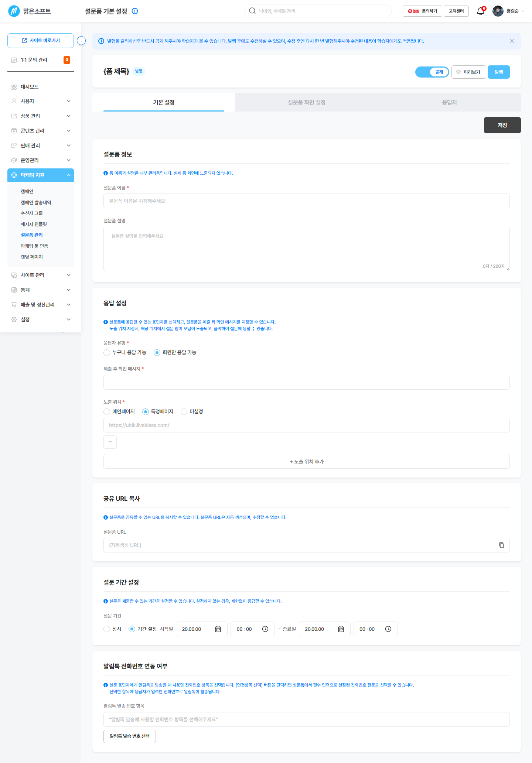Viewport: 532px width, 763px height.
Task: Click the 사용자 person icon
Action: (x=14, y=101)
